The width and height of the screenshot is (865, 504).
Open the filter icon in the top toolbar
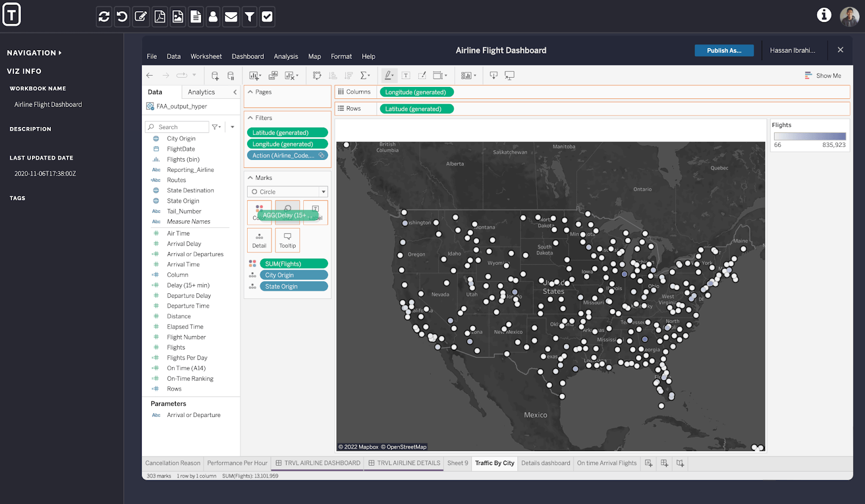point(249,16)
